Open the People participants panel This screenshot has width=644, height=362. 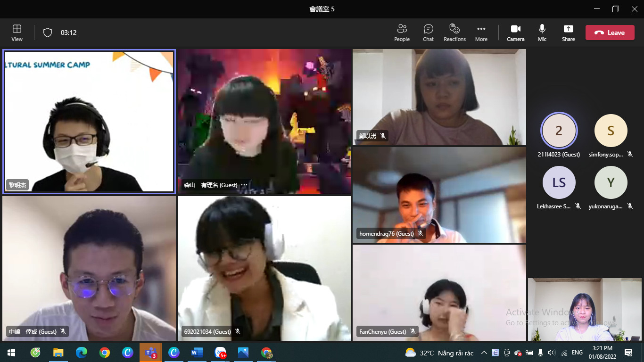[402, 33]
